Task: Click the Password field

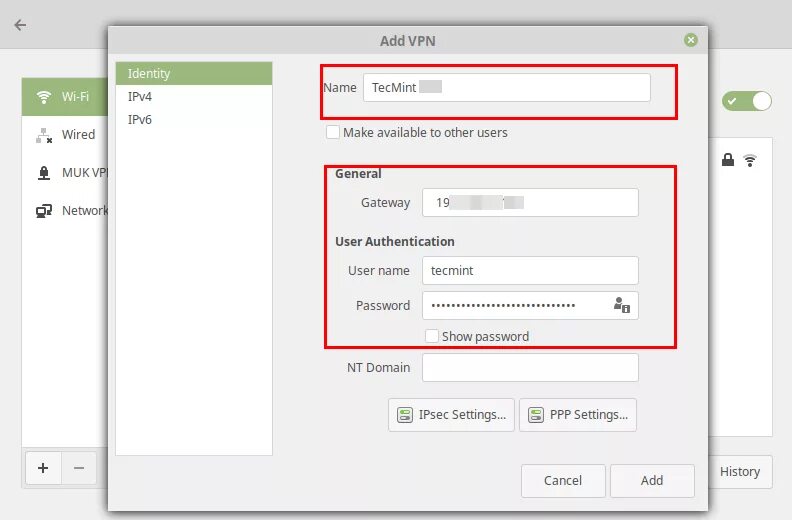Action: 530,305
